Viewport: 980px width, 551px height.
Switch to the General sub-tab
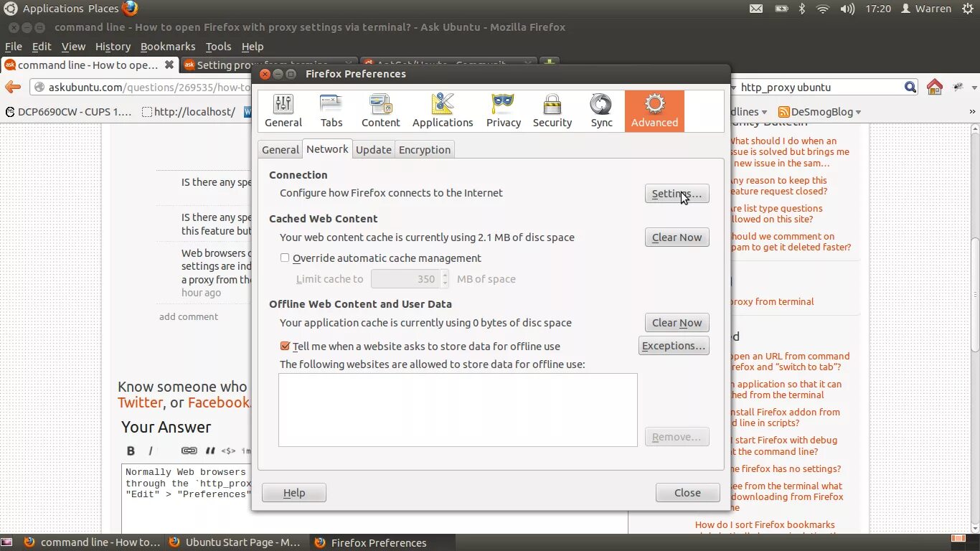coord(280,149)
